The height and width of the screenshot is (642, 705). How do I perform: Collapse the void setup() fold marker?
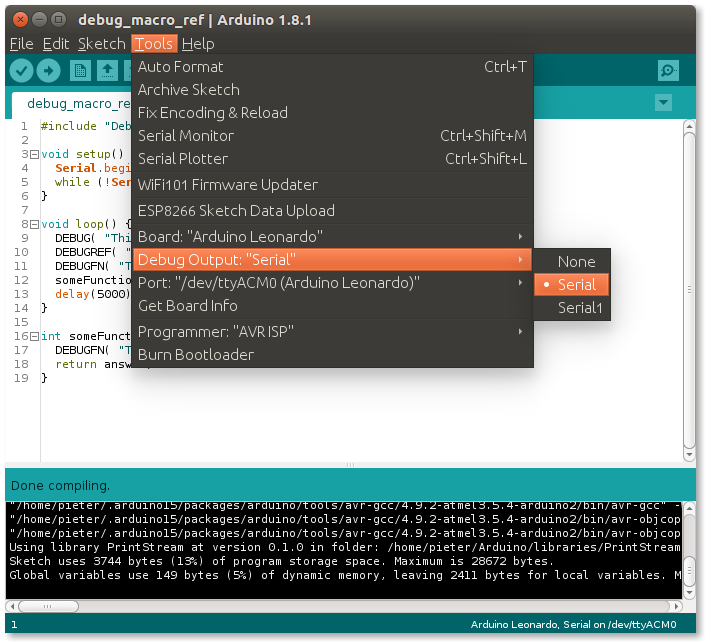tap(34, 155)
